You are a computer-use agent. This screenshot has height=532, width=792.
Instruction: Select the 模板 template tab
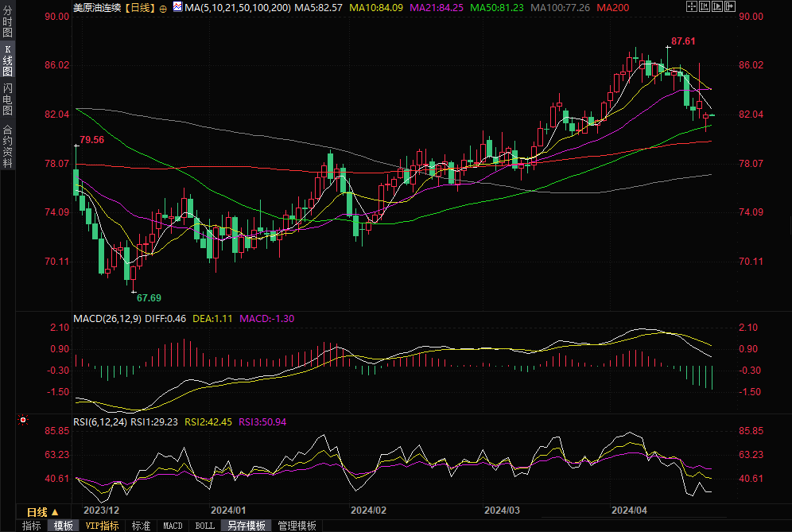63,526
